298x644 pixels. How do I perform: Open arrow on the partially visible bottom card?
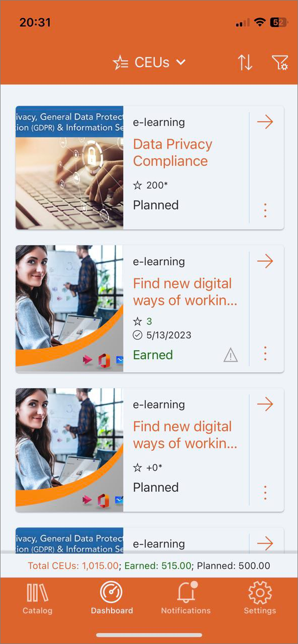(265, 543)
